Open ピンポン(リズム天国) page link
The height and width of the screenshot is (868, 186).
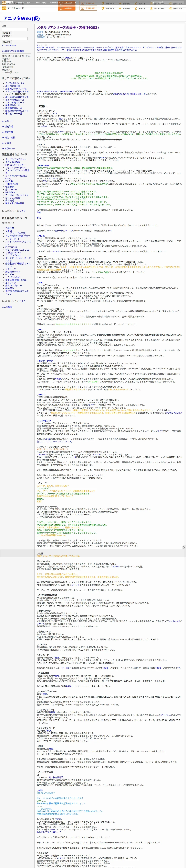(15, 233)
